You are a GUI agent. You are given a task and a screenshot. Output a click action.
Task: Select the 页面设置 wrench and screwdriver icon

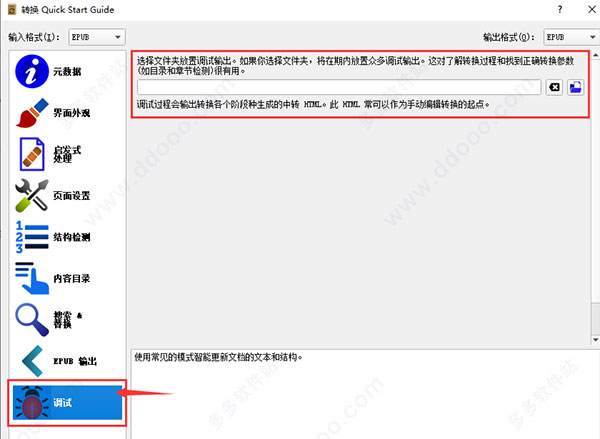32,195
